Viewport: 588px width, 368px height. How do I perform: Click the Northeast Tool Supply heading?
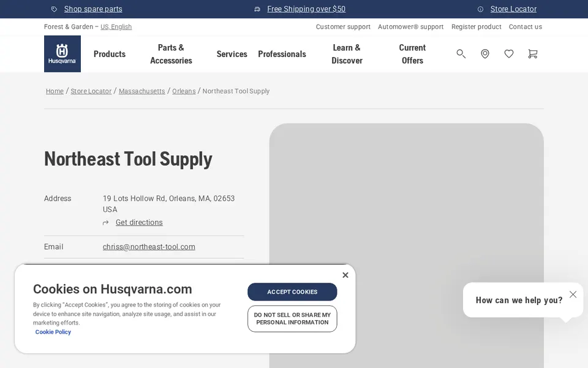coord(128,159)
